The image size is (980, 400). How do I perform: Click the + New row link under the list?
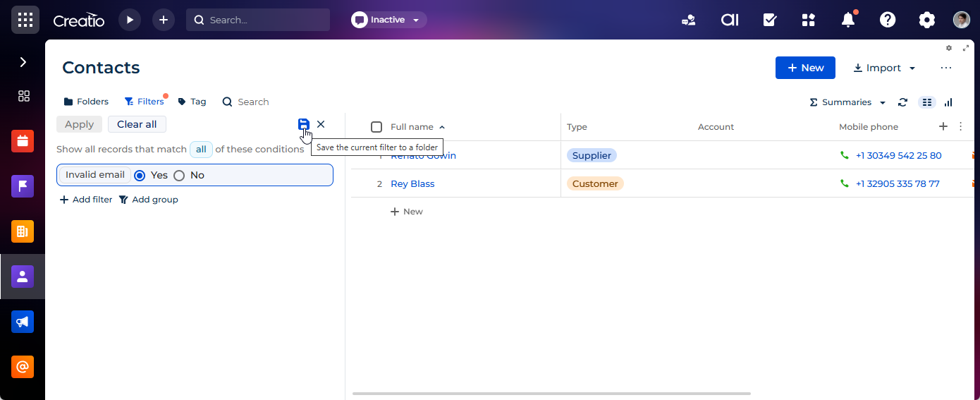tap(407, 212)
